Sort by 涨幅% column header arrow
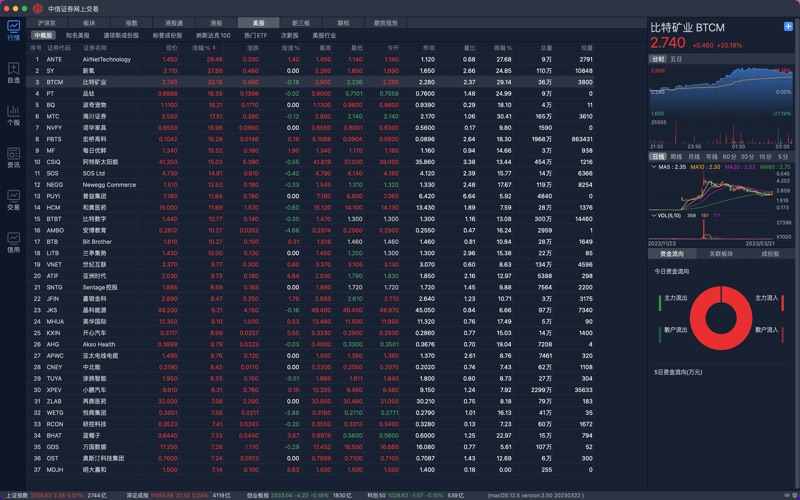 click(213, 47)
